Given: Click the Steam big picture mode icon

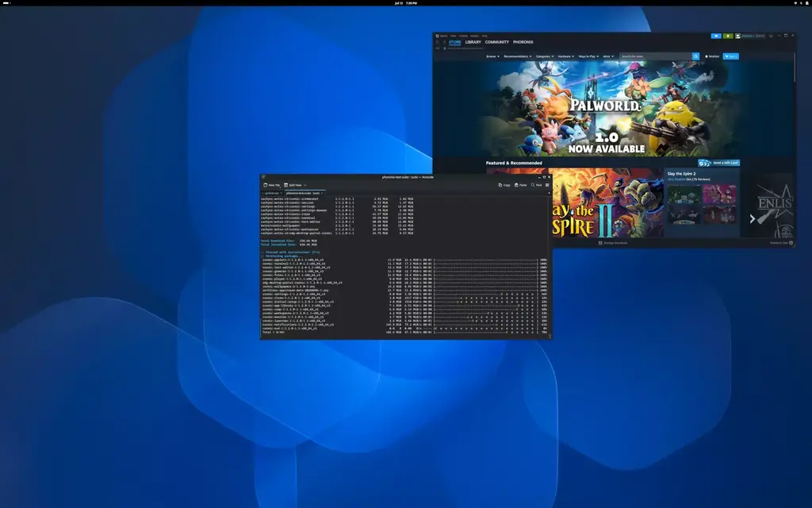Looking at the screenshot, I should tap(771, 36).
